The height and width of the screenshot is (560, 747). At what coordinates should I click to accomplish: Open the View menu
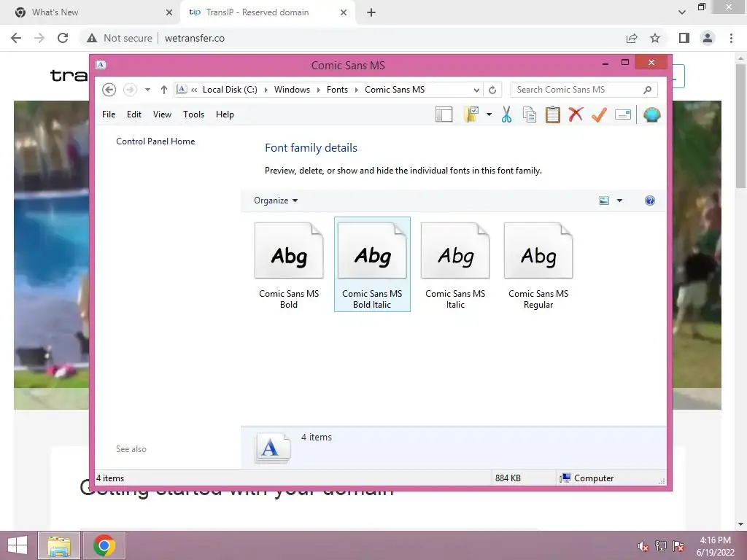[162, 114]
